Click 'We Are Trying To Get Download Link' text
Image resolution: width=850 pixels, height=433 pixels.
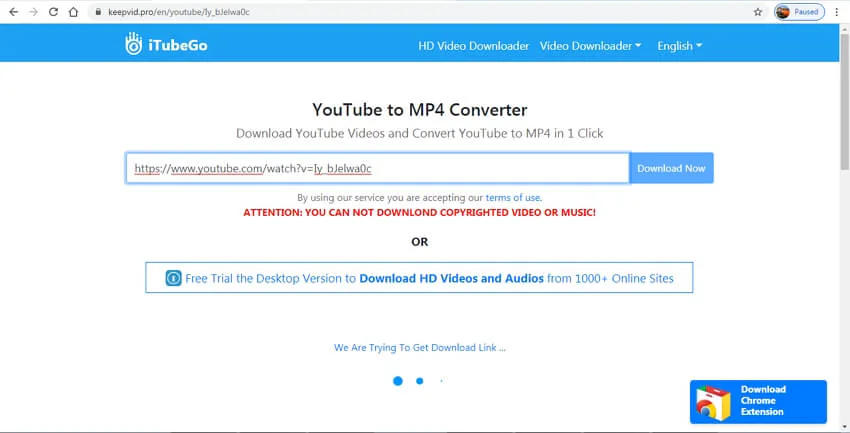pos(420,348)
